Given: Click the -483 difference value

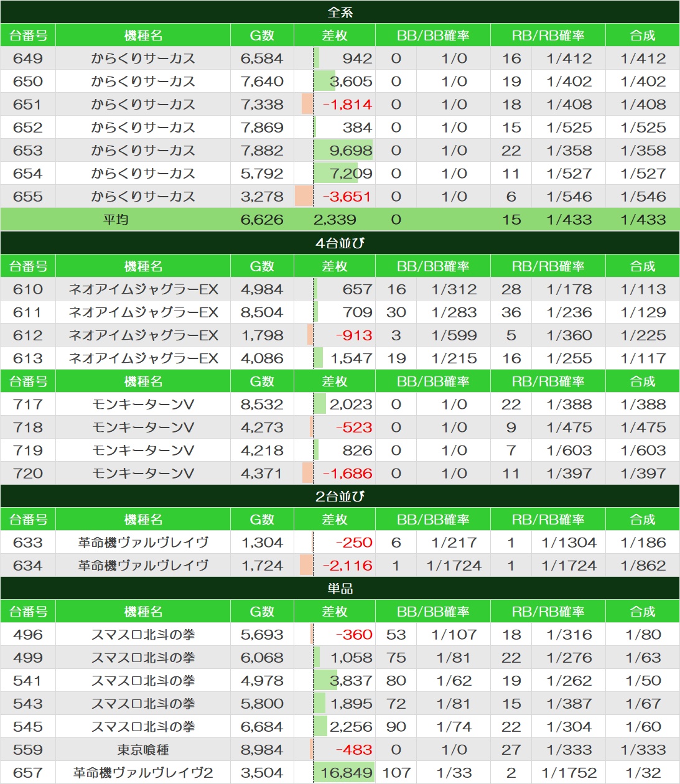Looking at the screenshot, I should 354,750.
